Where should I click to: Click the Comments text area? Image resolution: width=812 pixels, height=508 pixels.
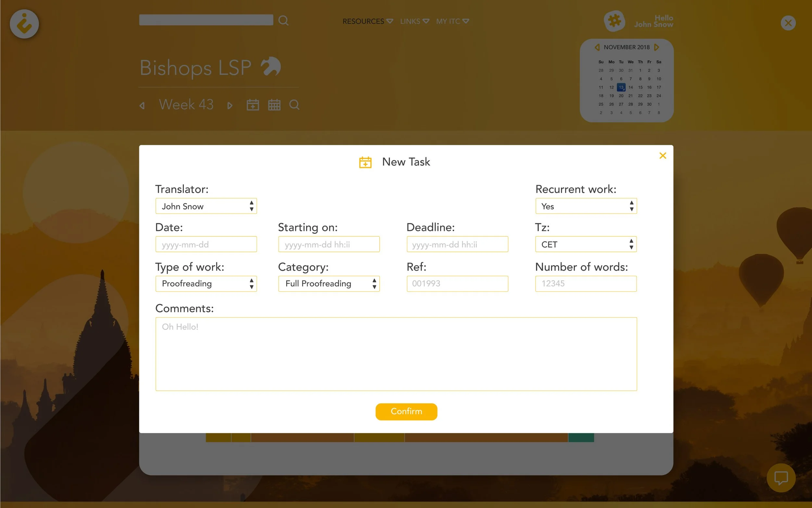pos(396,354)
